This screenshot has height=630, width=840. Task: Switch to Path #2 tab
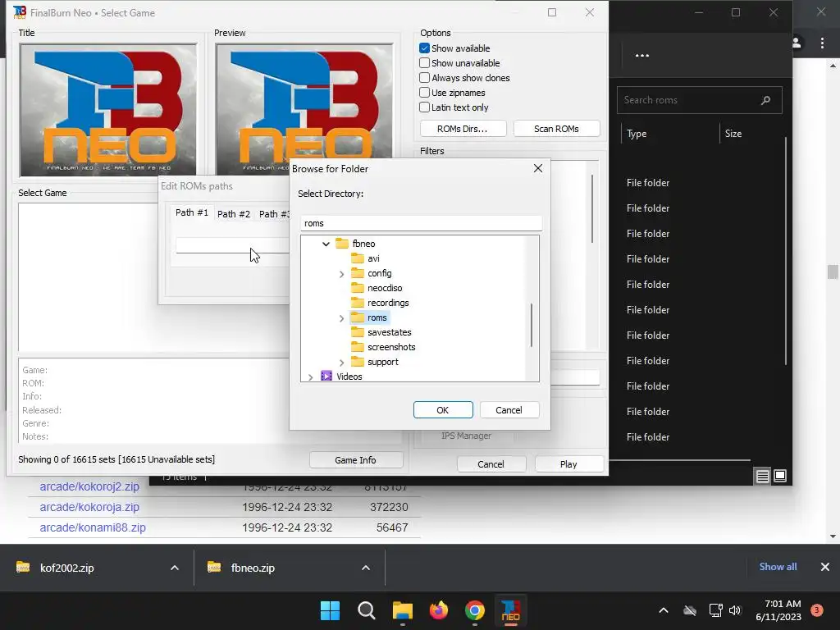(x=234, y=214)
